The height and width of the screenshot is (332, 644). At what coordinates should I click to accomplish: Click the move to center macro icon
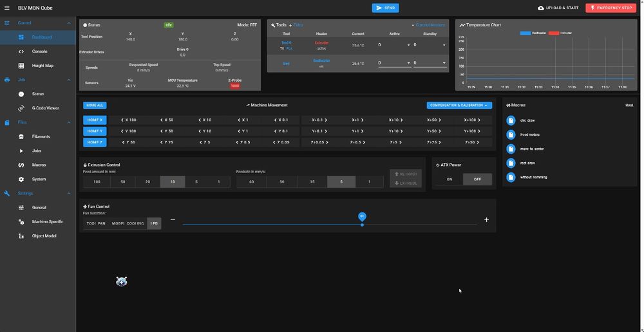511,149
